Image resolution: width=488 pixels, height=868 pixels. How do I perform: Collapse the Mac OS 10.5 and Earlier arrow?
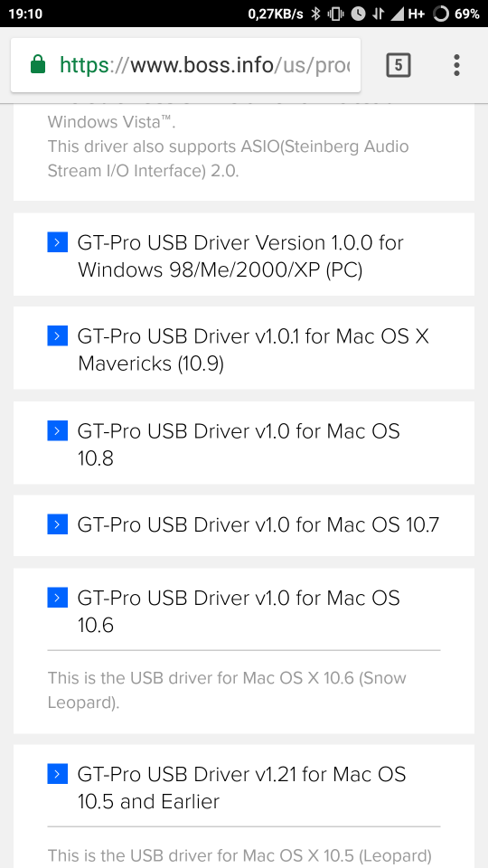click(58, 774)
